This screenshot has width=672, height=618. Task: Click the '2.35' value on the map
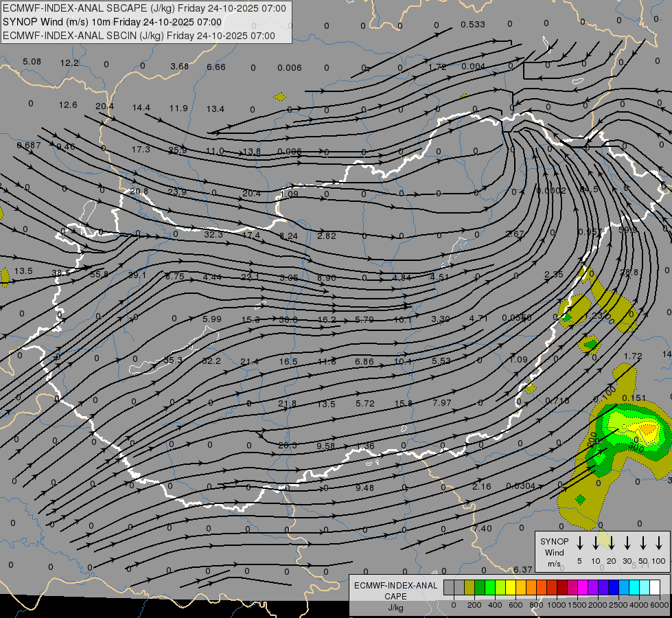(554, 274)
